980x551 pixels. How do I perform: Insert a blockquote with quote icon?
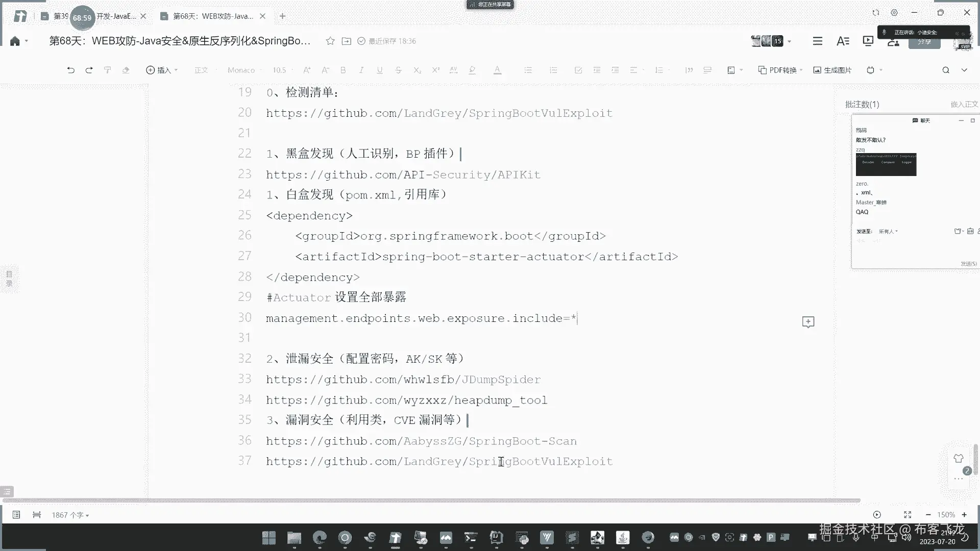coord(689,70)
